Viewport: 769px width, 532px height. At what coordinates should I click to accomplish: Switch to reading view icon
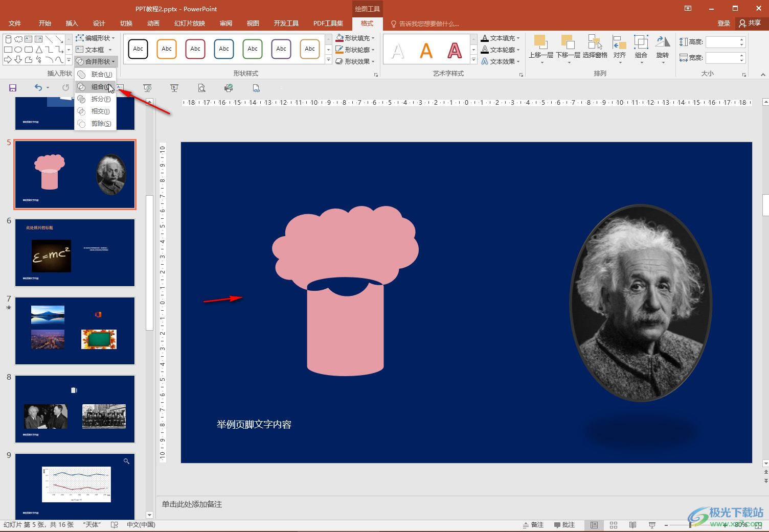(633, 525)
